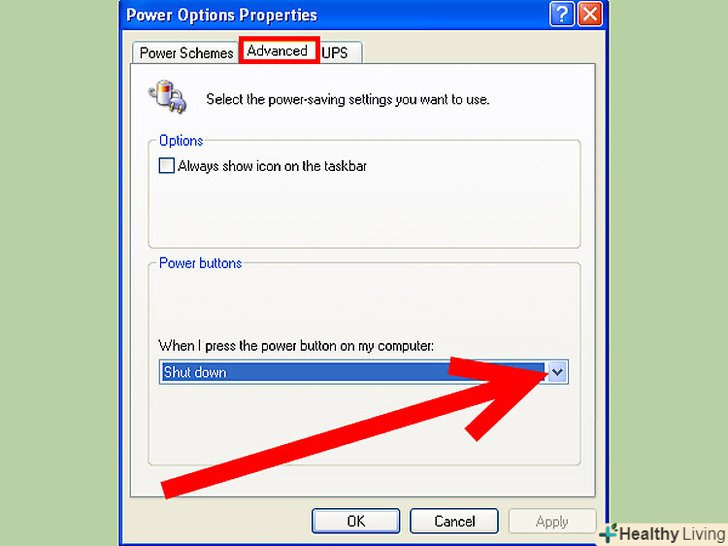
Task: Click the greyed-out Apply button
Action: tap(552, 521)
